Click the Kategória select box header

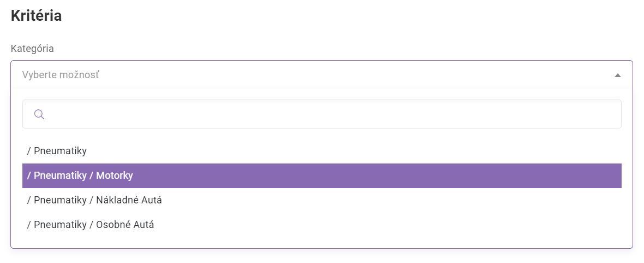[x=321, y=75]
